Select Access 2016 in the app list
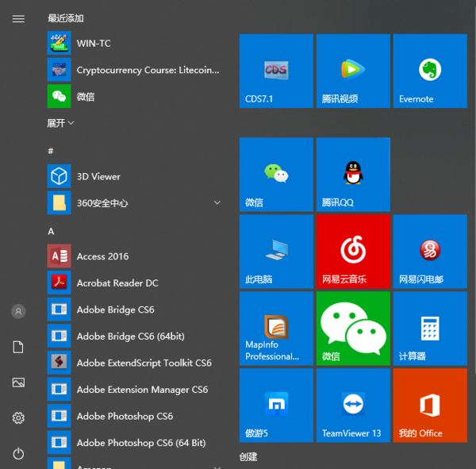The image size is (476, 469). tap(102, 256)
